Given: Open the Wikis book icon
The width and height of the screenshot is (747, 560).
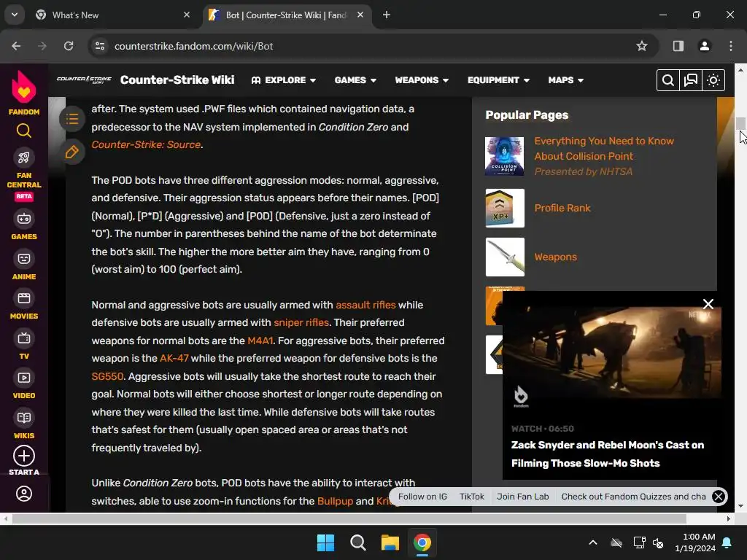Looking at the screenshot, I should point(24,418).
